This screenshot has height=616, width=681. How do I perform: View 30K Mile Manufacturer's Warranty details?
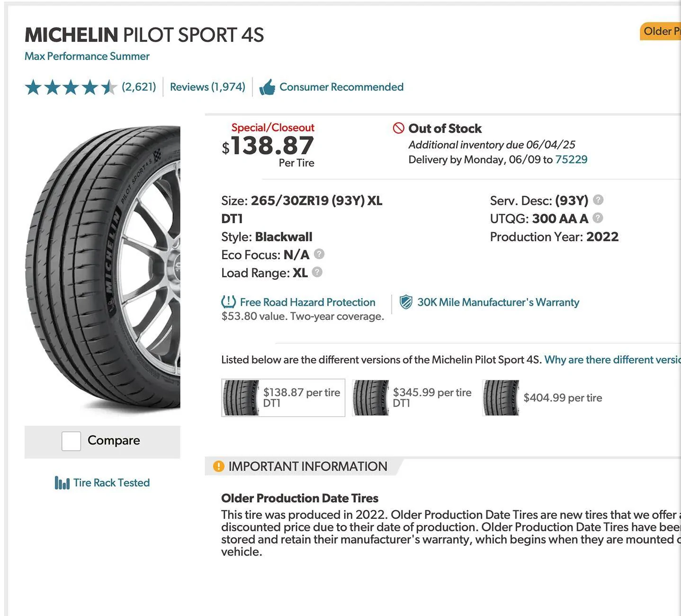click(x=498, y=302)
